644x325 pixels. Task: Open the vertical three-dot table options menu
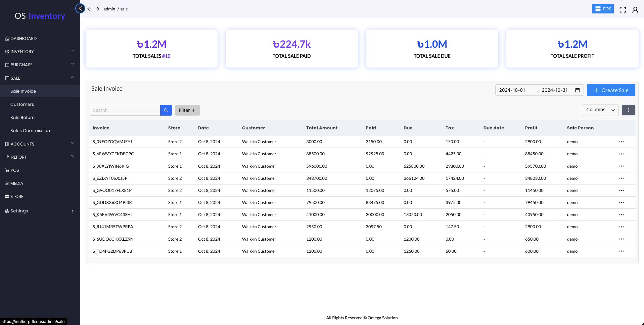tap(628, 110)
